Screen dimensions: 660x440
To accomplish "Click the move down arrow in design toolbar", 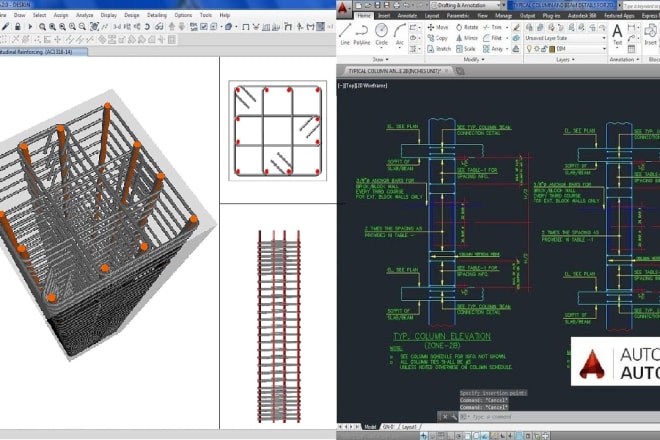I will pos(182,27).
